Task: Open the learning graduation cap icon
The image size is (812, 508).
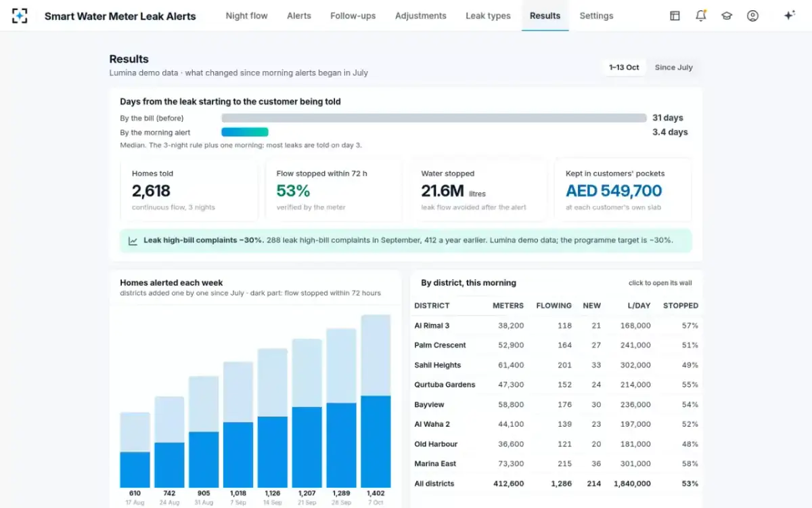Action: (727, 16)
